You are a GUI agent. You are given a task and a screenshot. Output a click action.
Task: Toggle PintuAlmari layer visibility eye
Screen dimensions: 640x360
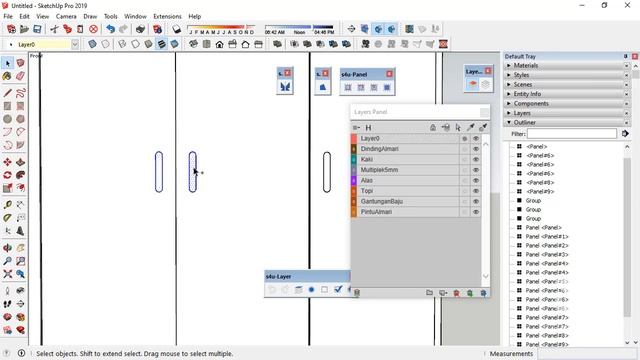click(476, 212)
